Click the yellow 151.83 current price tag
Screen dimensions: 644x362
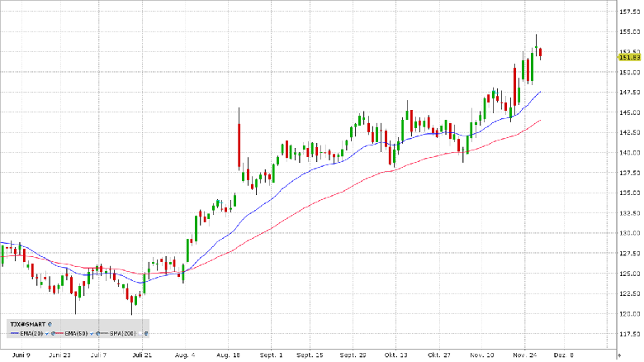[x=630, y=57]
